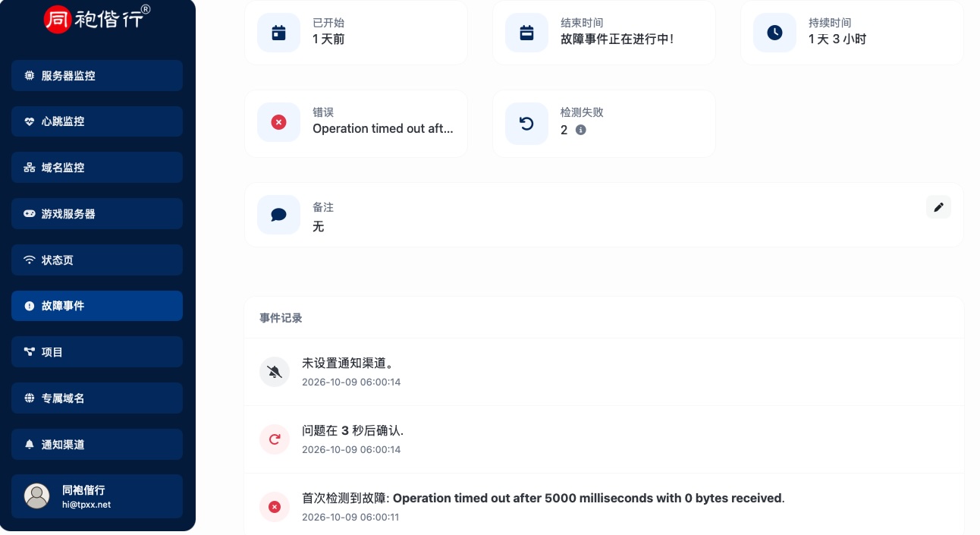Open 域名监控 in the sidebar
Viewport: 980px width, 535px height.
pyautogui.click(x=97, y=168)
